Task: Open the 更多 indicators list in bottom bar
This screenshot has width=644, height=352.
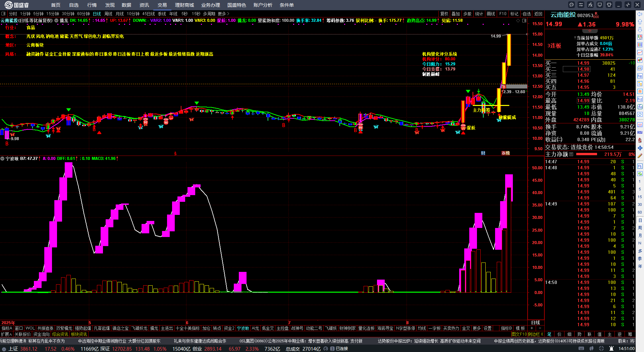Action: [477, 328]
